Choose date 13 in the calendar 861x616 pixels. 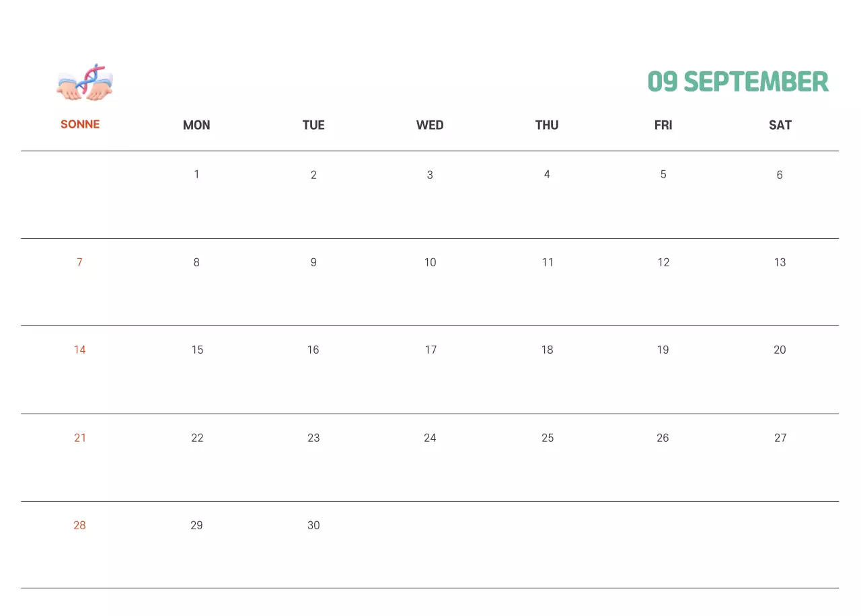click(x=780, y=262)
